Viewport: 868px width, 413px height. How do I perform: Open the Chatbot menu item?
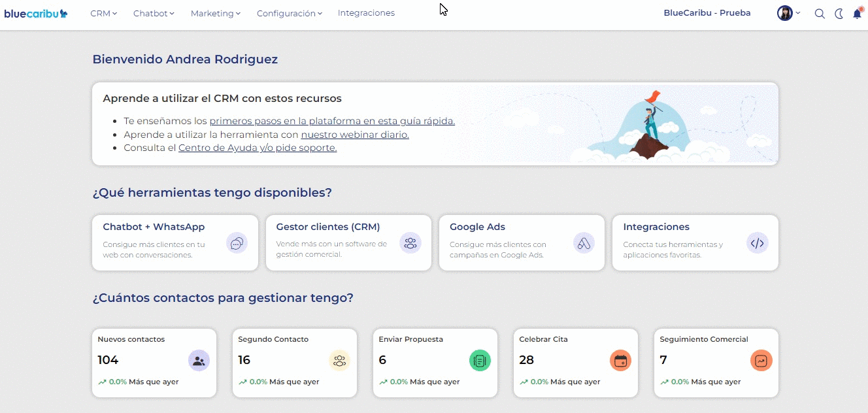tap(153, 12)
